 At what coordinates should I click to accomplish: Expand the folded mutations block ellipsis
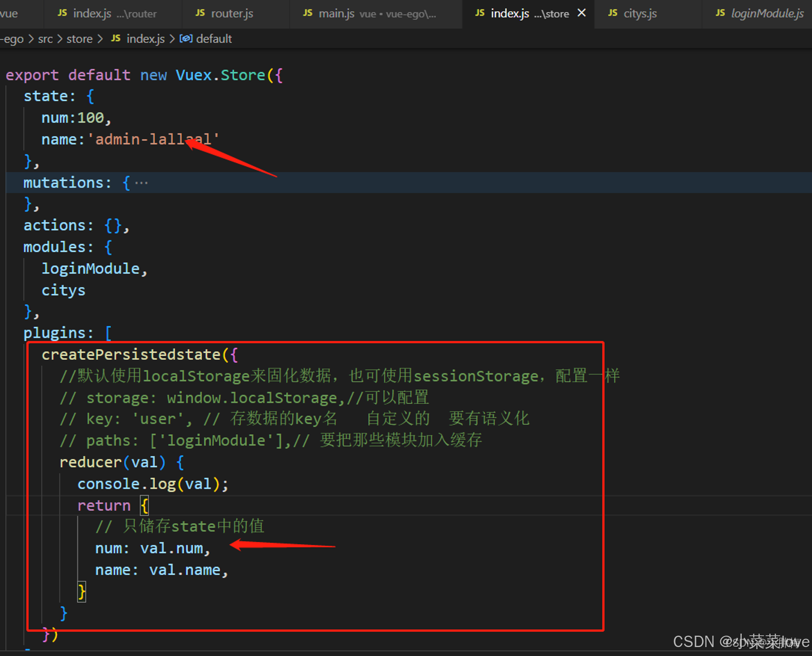point(141,183)
